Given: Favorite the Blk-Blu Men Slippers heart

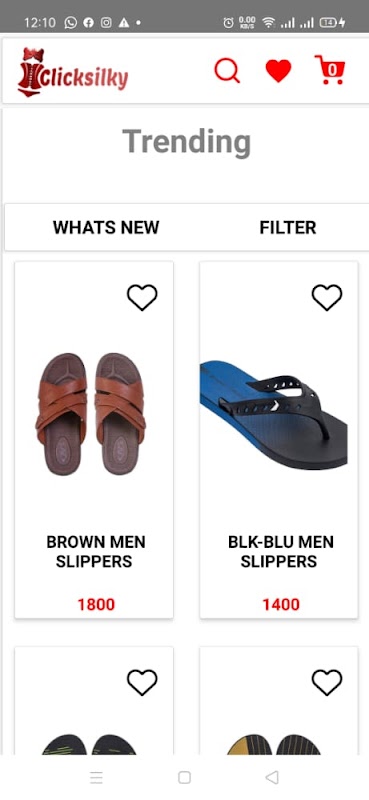Looking at the screenshot, I should pyautogui.click(x=327, y=297).
